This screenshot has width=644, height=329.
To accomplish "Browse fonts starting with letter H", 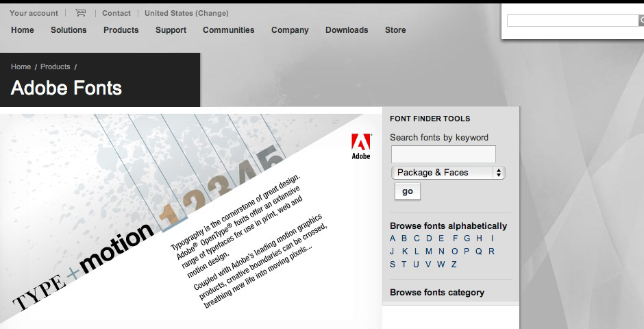I will tap(480, 239).
